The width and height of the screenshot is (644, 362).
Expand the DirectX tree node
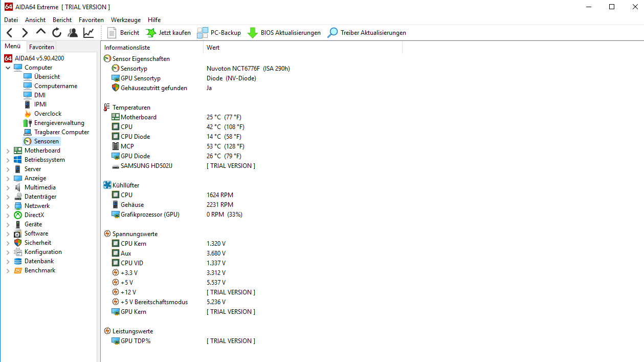8,215
